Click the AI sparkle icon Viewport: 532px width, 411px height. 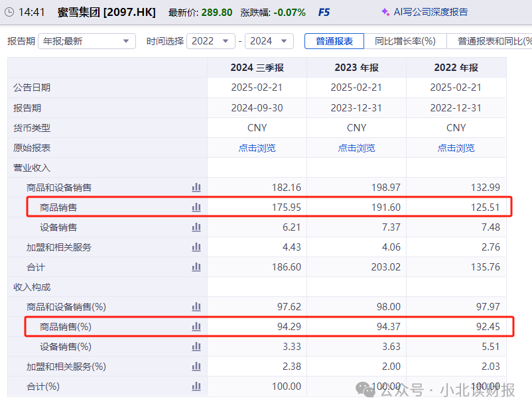385,12
